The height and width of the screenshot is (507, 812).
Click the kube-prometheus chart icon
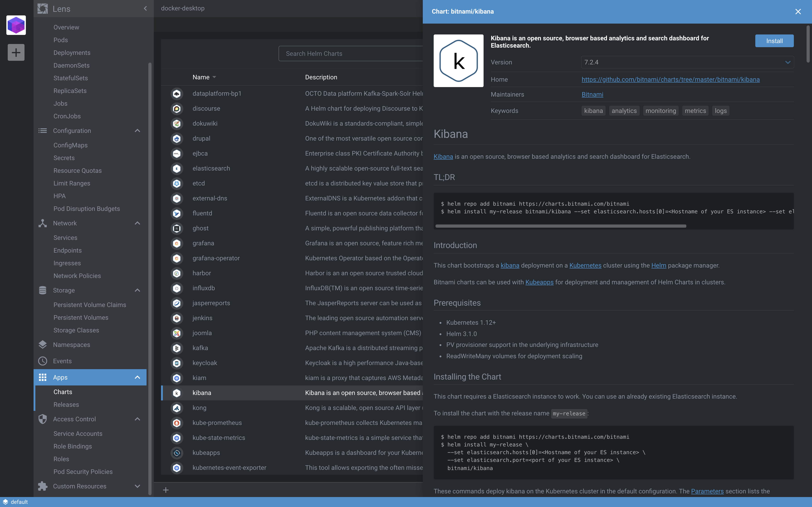point(177,423)
